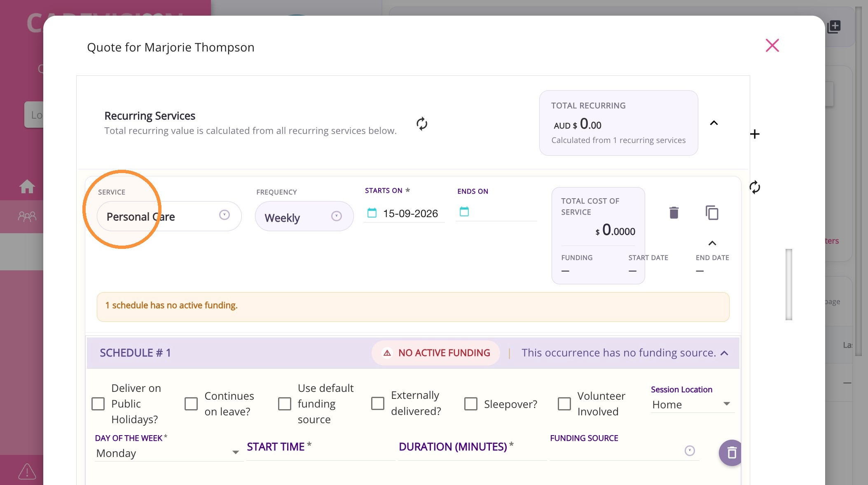This screenshot has height=485, width=868.
Task: Go to the home icon in sidebar
Action: tap(27, 186)
